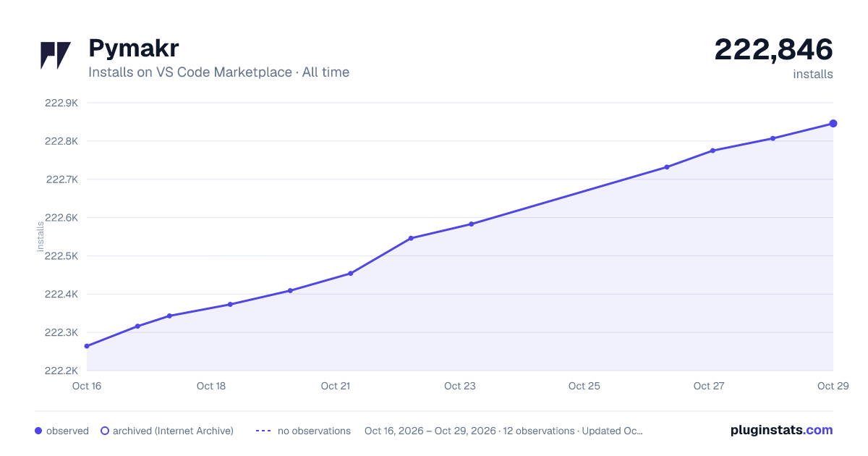Image resolution: width=868 pixels, height=456 pixels.
Task: Click the large final data point at Oct 29
Action: click(833, 124)
